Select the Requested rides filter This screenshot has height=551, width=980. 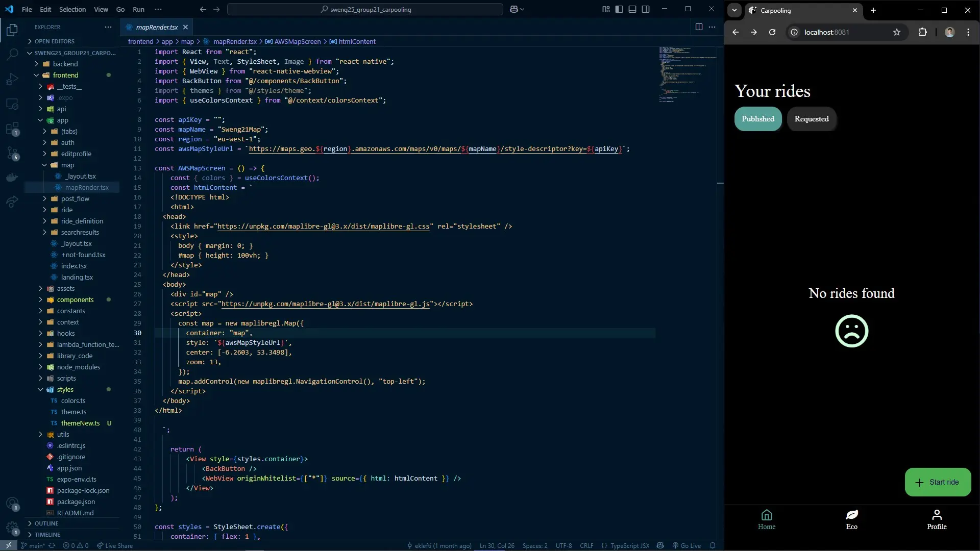click(811, 119)
